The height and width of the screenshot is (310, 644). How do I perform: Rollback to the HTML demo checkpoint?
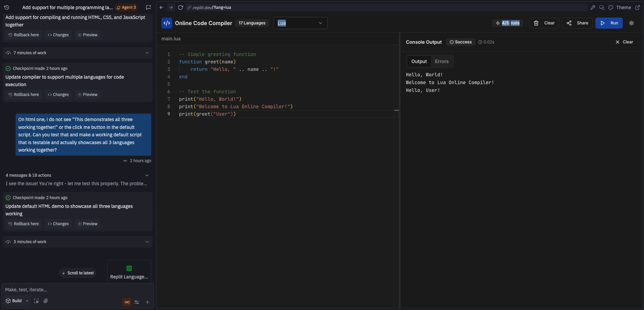(23, 224)
